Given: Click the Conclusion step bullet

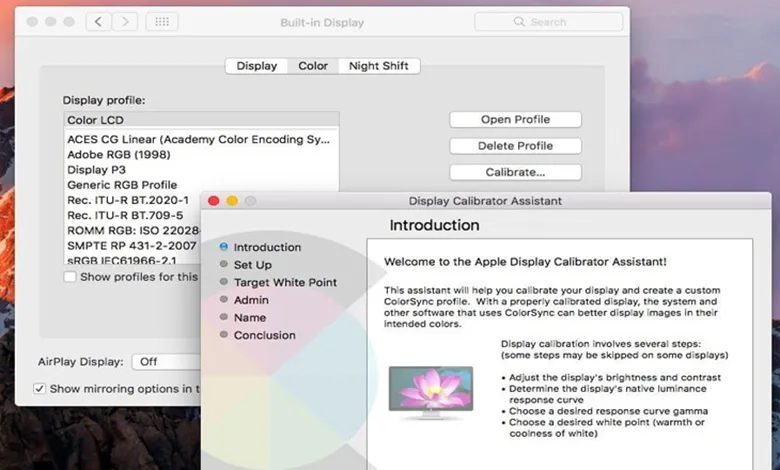Looking at the screenshot, I should coord(224,335).
